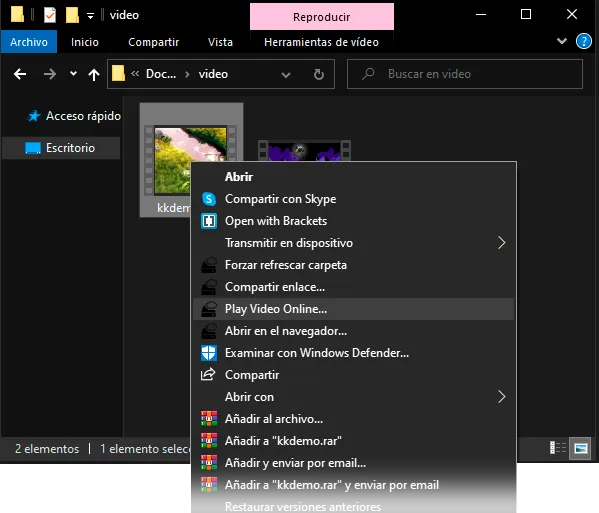Screen dimensions: 599x513
Task: Click cloud drive icon beside Forzar refrescar carpeta
Action: point(209,265)
